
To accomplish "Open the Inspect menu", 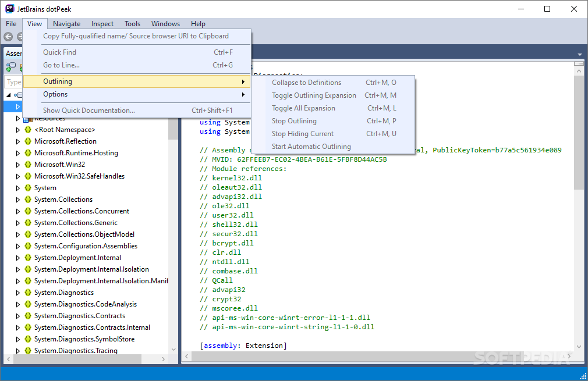I will pyautogui.click(x=102, y=24).
